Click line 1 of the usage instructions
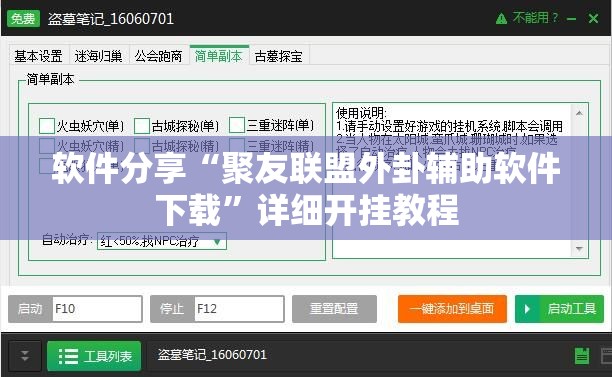The width and height of the screenshot is (612, 377). [x=449, y=126]
